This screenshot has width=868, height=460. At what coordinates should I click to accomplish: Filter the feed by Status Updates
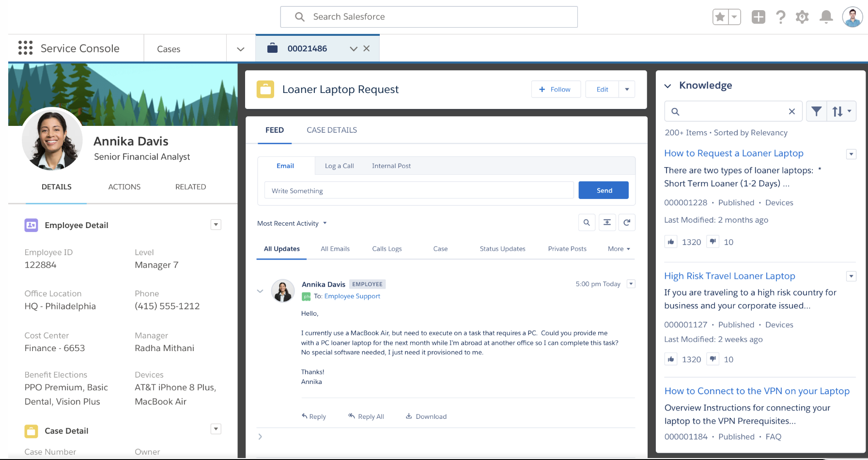pos(503,249)
